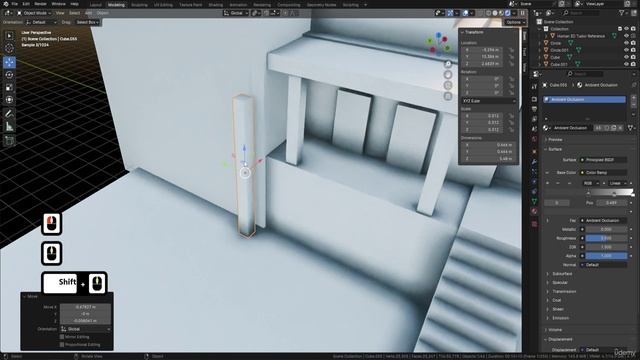Viewport: 640px width, 360px height.
Task: Click the material slot plus button
Action: pyautogui.click(x=633, y=98)
